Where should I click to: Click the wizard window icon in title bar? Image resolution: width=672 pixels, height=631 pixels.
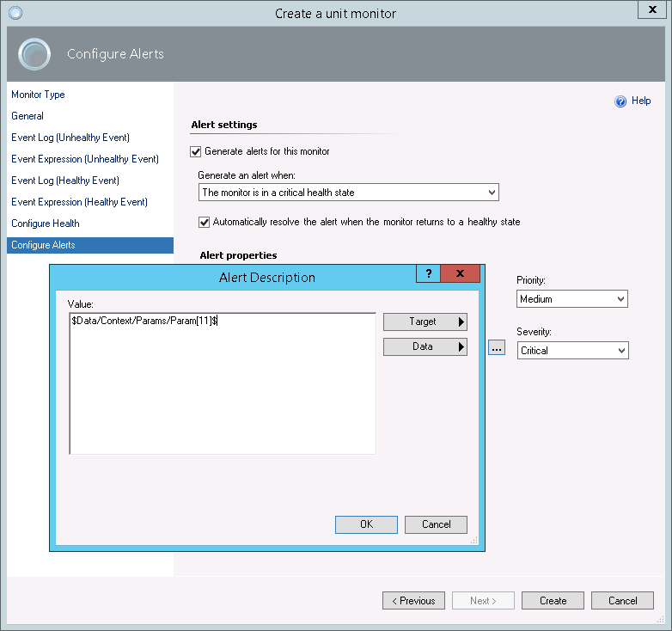pos(15,13)
